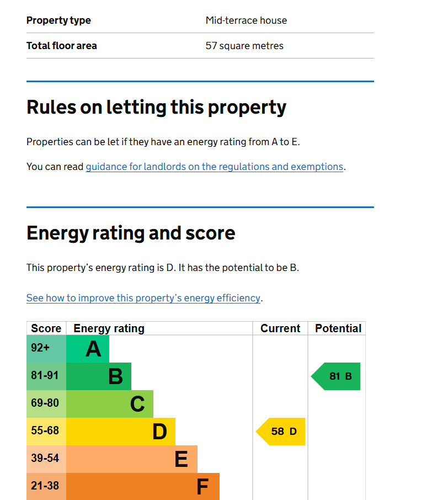Image resolution: width=448 pixels, height=500 pixels.
Task: Click the light green C rating bar
Action: click(110, 404)
